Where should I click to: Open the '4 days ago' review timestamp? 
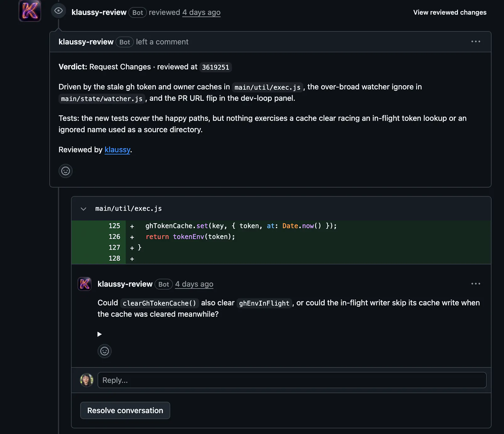click(x=201, y=12)
